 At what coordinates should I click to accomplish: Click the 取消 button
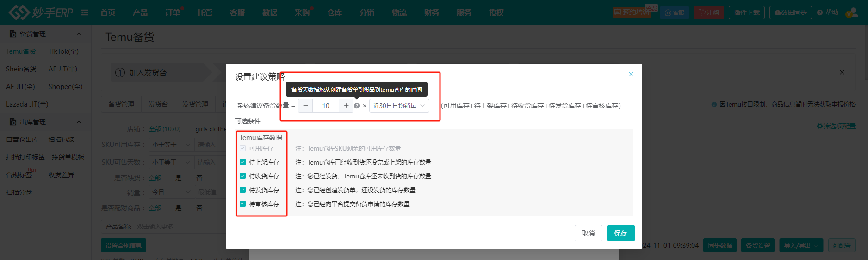click(x=588, y=233)
